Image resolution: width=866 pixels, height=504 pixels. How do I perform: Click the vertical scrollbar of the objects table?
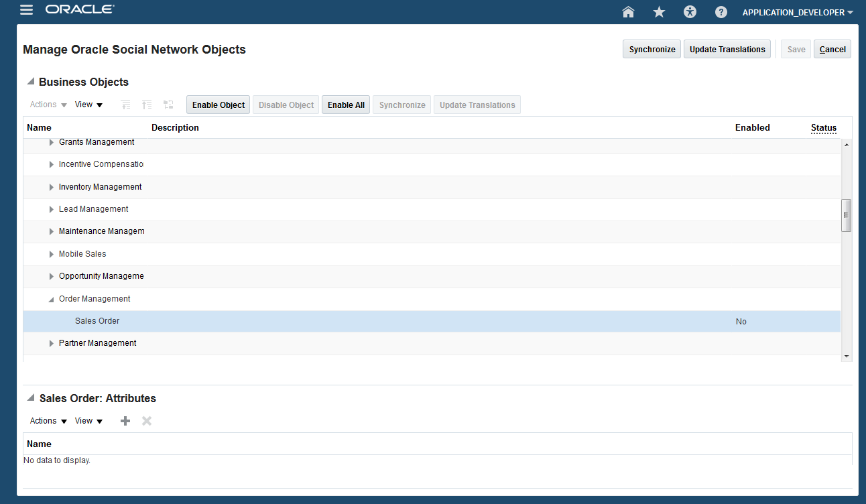point(846,214)
